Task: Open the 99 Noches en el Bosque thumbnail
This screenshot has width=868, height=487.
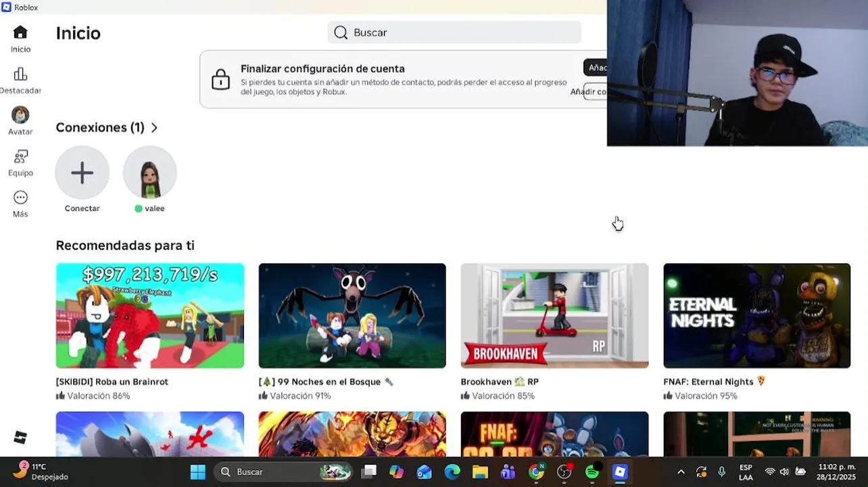Action: pyautogui.click(x=352, y=316)
